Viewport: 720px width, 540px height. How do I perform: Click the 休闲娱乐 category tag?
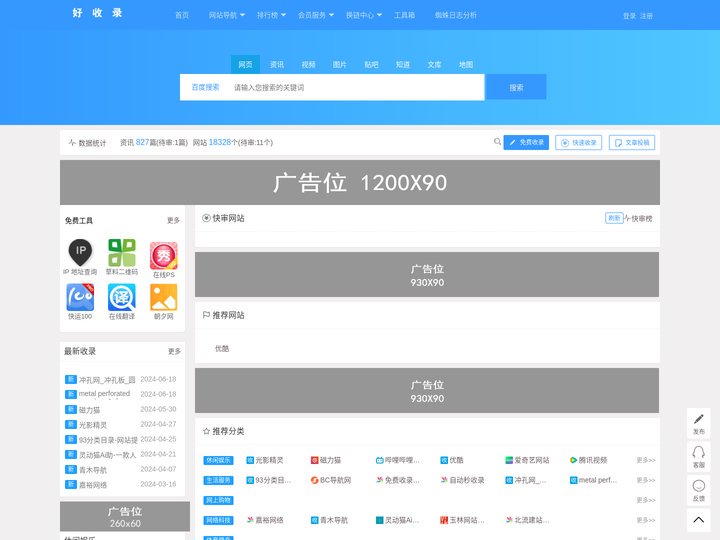pos(219,460)
